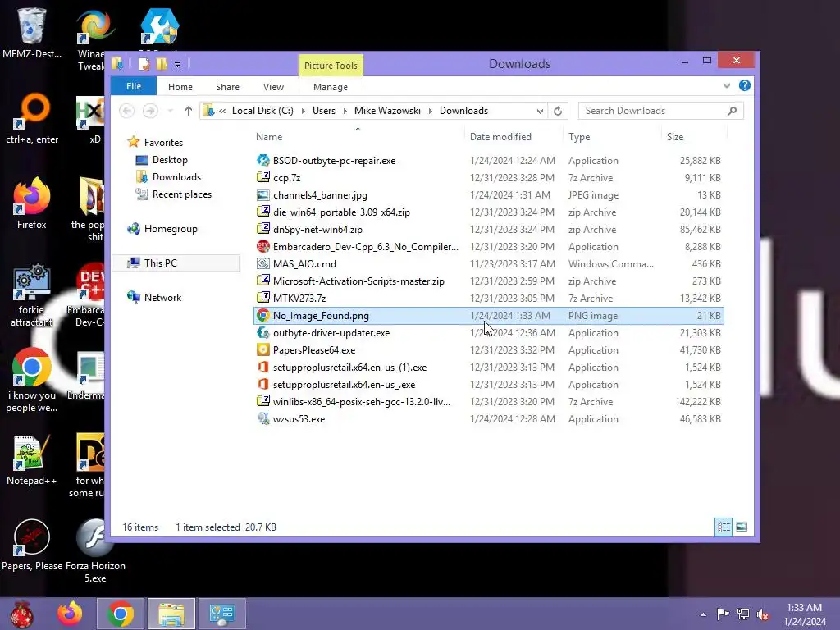
Task: Select the Notepad++ desktop icon
Action: click(x=32, y=459)
